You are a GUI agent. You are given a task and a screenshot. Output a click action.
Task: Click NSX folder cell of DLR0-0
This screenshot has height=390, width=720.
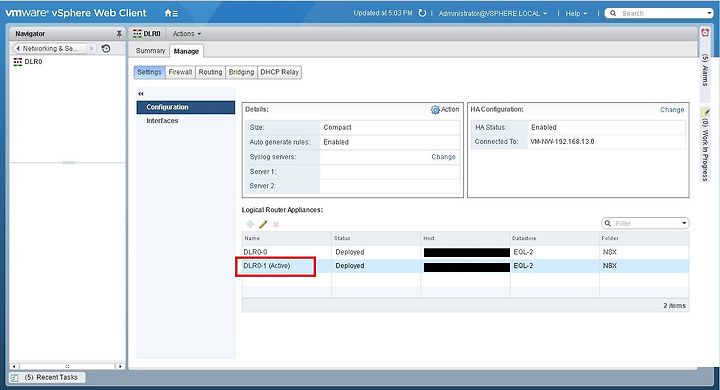610,252
